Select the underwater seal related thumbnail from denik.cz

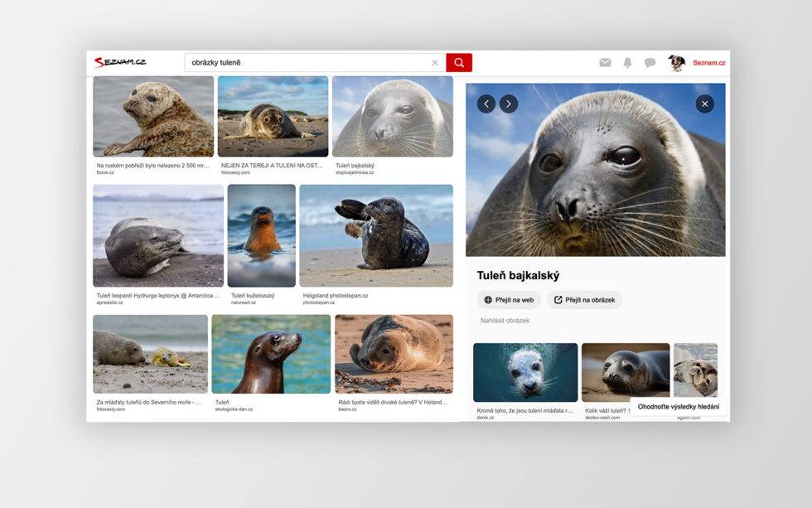(525, 372)
